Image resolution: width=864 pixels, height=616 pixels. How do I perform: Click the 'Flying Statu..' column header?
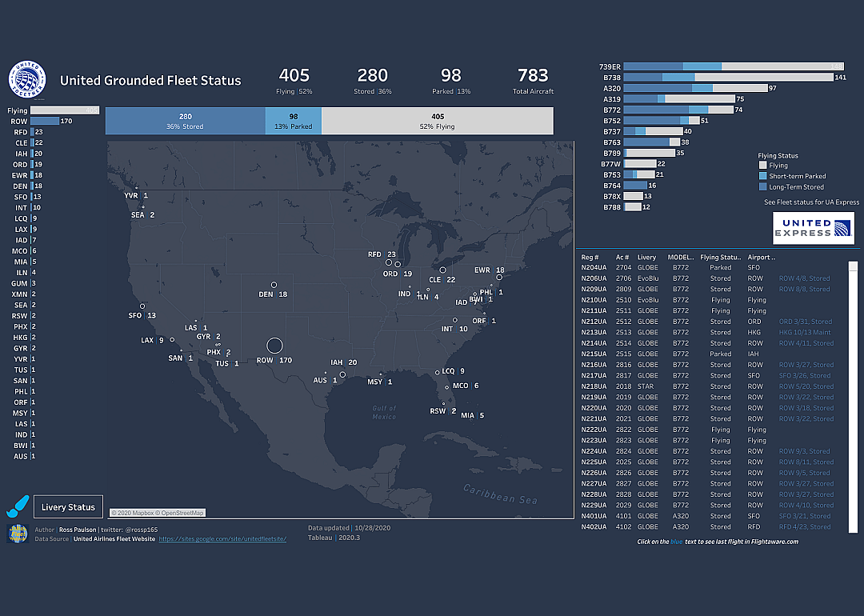point(720,258)
